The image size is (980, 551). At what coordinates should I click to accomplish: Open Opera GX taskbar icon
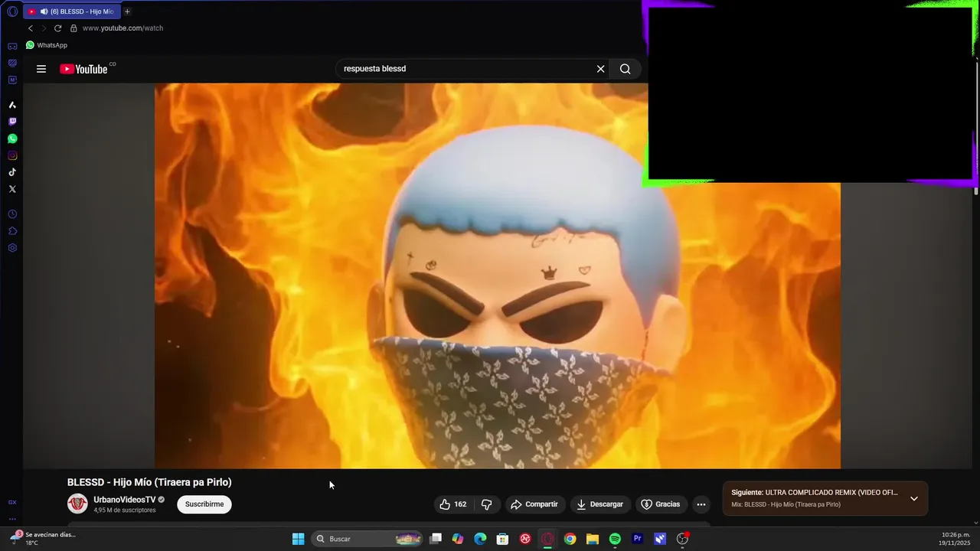pos(547,539)
